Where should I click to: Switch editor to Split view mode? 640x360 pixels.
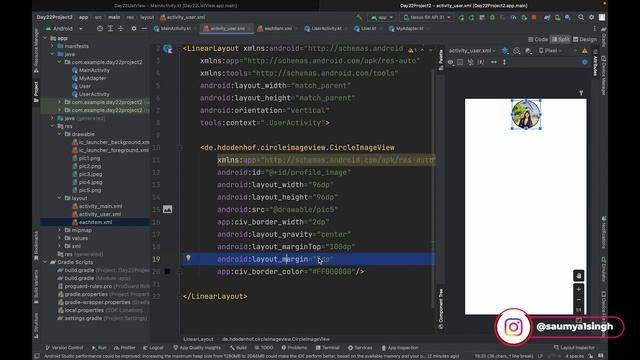tap(560, 40)
